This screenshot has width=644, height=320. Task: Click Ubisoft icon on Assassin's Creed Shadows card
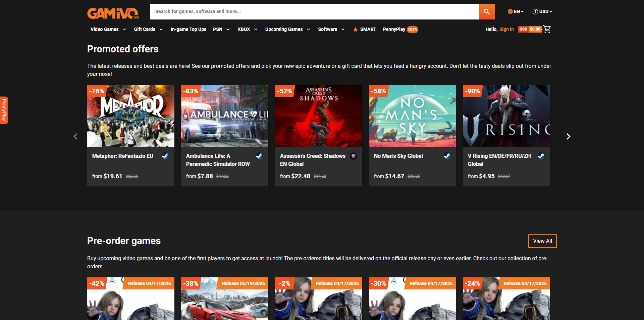[354, 156]
